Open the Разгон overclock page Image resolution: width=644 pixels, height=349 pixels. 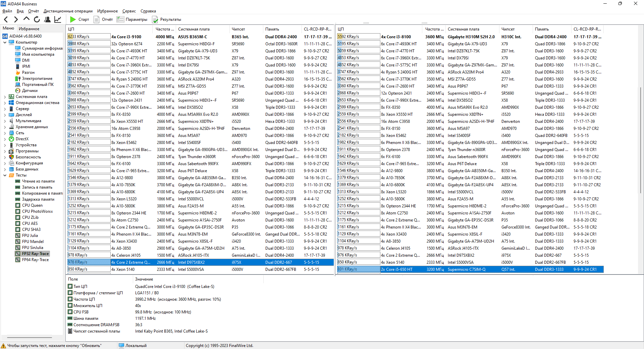pyautogui.click(x=25, y=72)
